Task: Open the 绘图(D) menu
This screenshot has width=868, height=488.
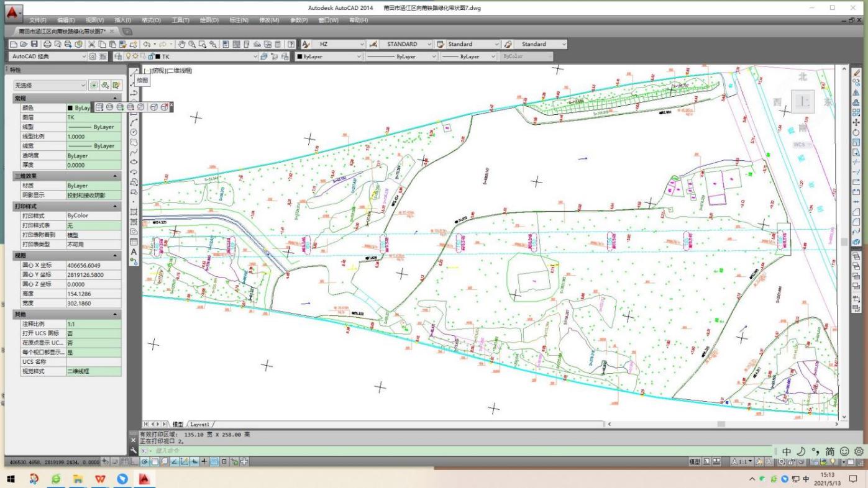Action: (x=209, y=20)
